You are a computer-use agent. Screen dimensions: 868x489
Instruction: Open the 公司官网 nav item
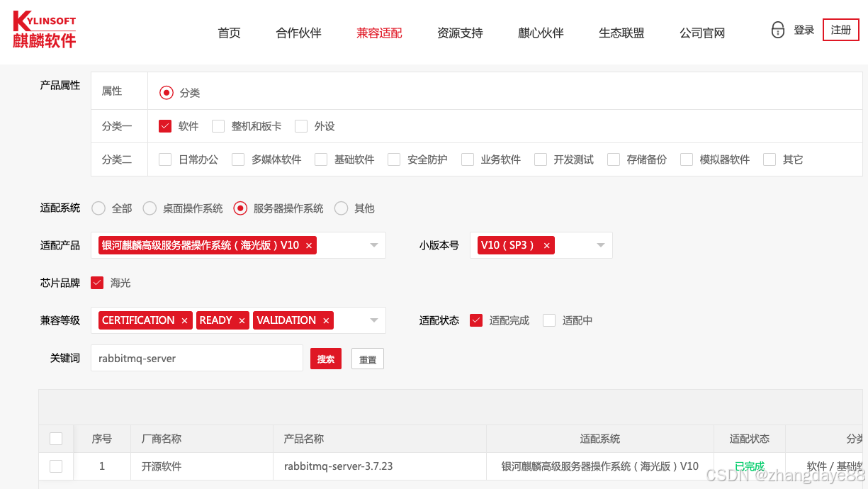(702, 33)
